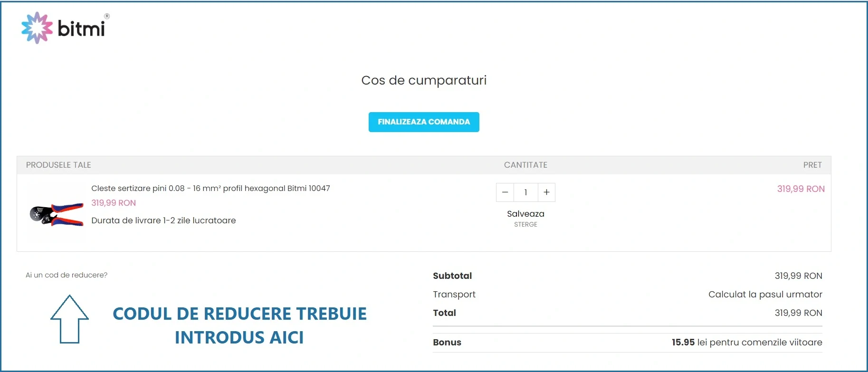Click 'Durata de livrare 1-2 zile lucratoare' text

163,220
